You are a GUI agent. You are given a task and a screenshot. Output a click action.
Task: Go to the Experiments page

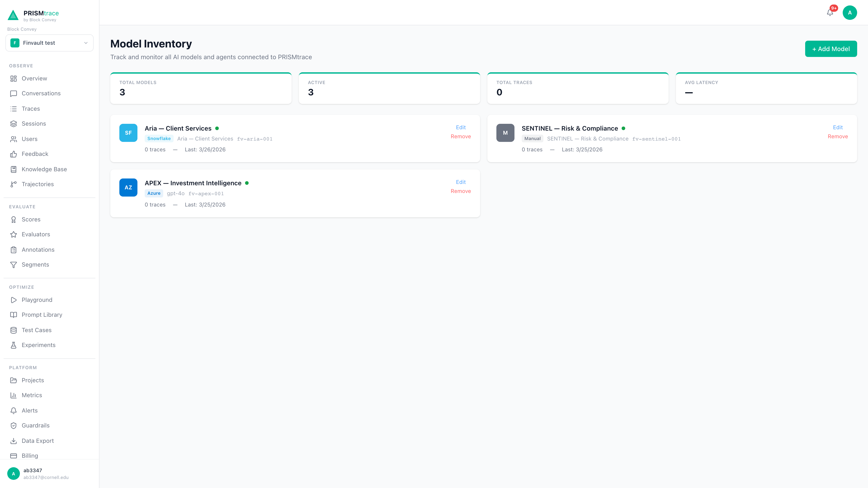[50, 345]
